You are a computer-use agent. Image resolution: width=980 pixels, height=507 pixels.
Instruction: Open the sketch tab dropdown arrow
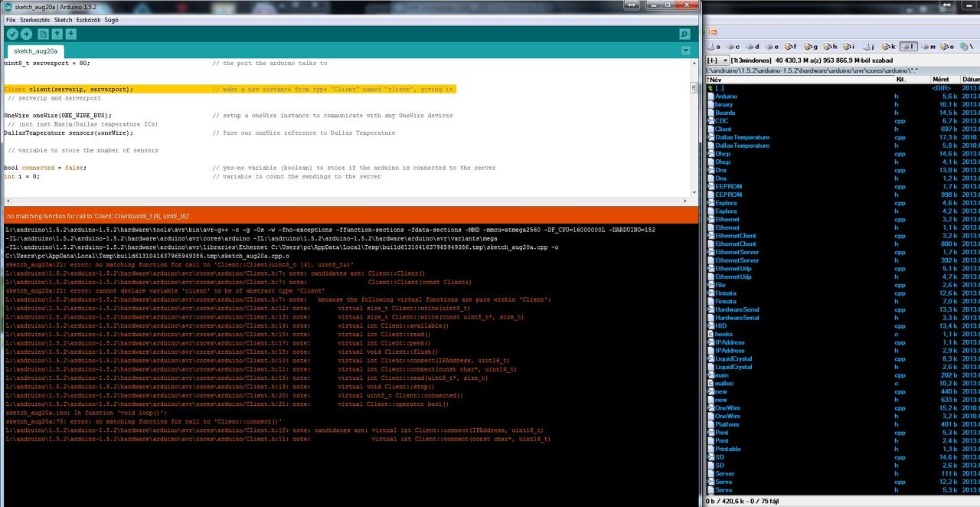(685, 51)
